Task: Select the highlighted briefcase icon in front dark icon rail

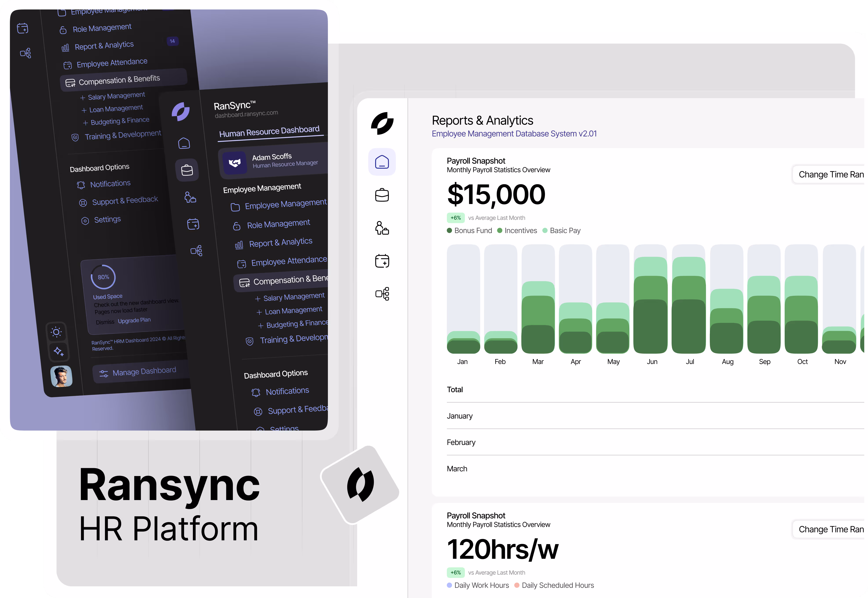Action: [x=187, y=170]
